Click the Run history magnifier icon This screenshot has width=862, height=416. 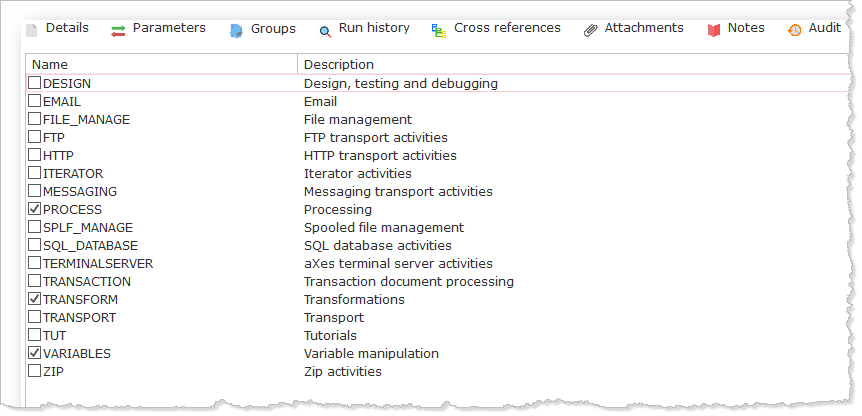pyautogui.click(x=325, y=31)
